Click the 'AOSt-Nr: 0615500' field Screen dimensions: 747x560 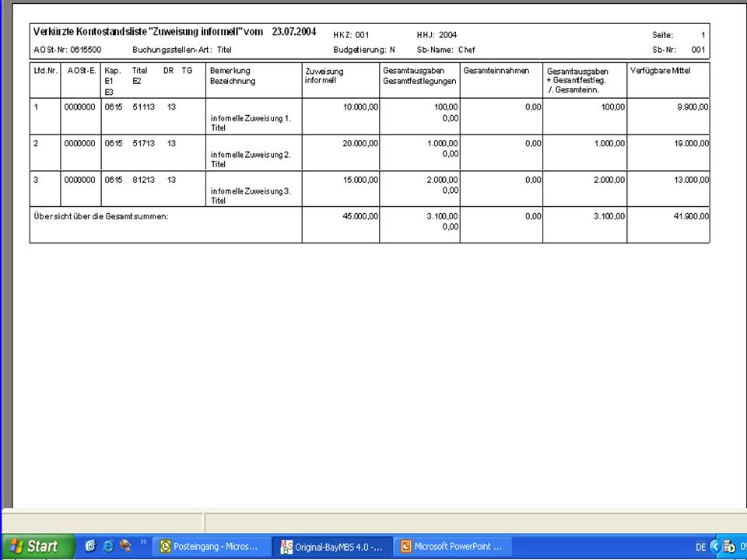[x=68, y=50]
